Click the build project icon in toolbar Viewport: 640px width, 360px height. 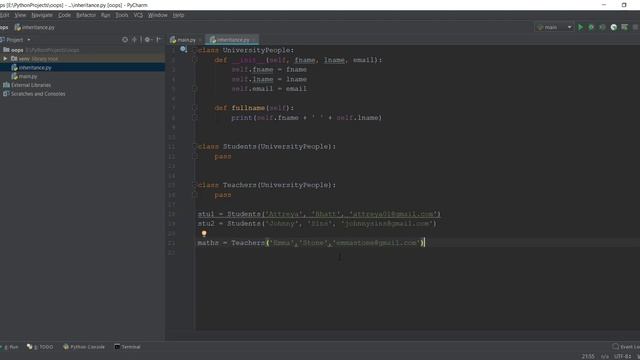click(x=624, y=27)
